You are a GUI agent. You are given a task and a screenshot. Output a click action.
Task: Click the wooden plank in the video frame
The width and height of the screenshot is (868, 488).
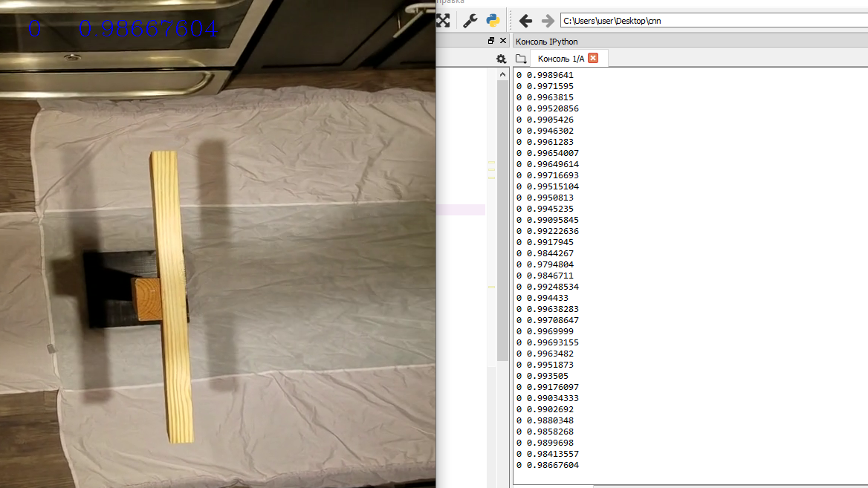[172, 296]
